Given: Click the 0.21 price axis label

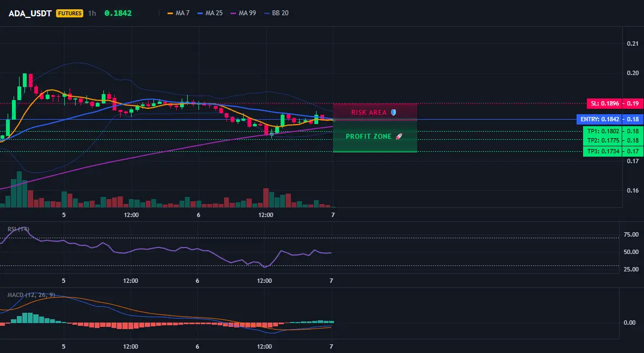Looking at the screenshot, I should [633, 44].
